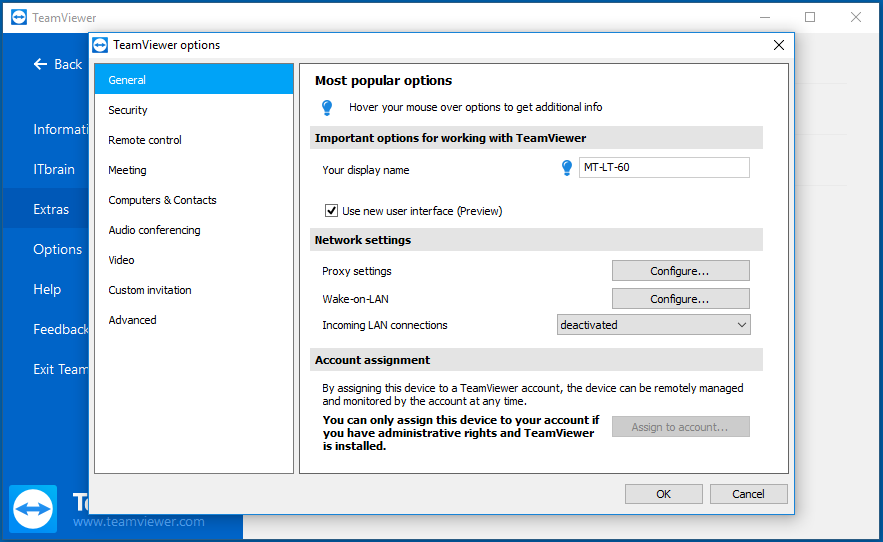Click the Back arrow in the main window

(x=40, y=64)
